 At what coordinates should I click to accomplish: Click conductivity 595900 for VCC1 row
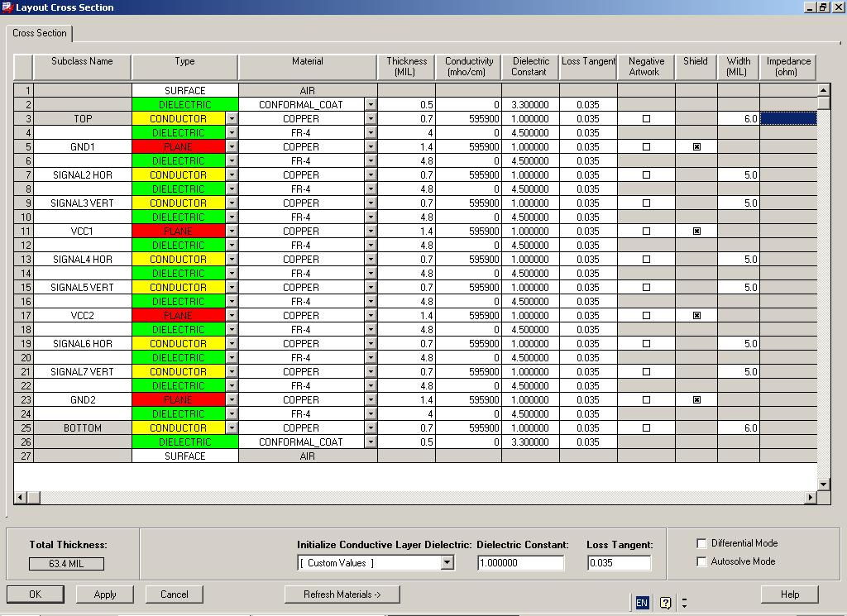(468, 231)
